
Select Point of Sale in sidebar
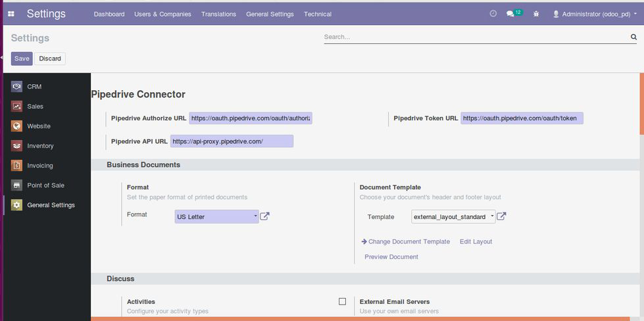[x=47, y=185]
